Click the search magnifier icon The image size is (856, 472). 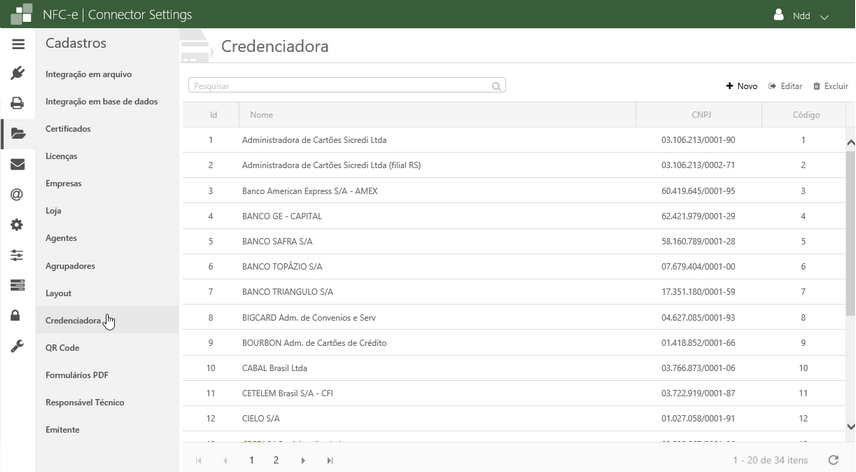496,86
